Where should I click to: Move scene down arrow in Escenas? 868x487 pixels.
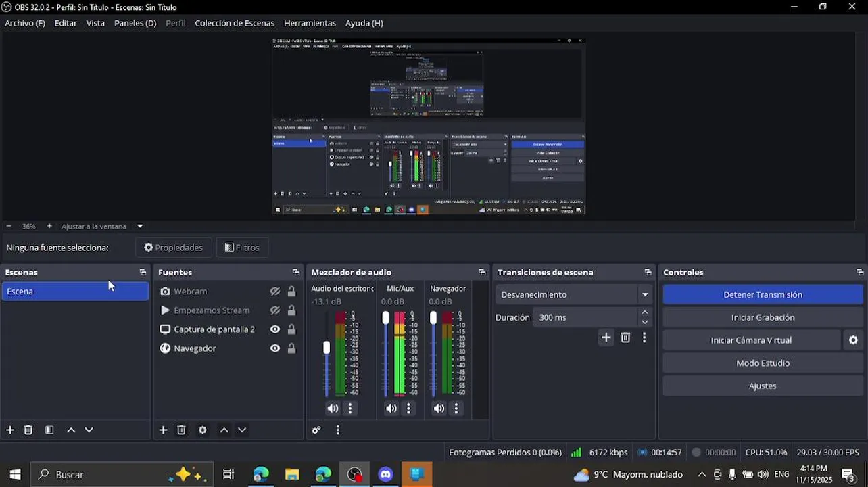89,430
